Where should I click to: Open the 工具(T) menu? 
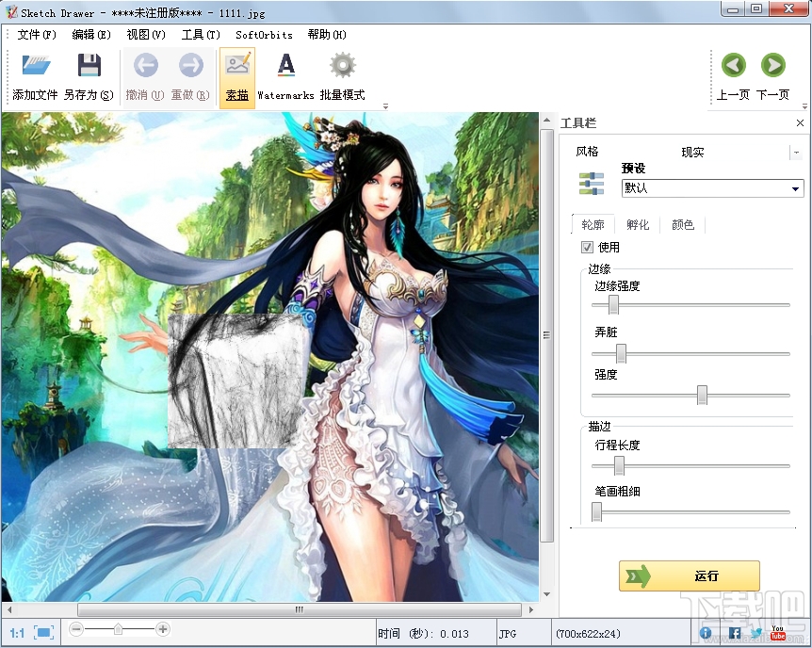pos(201,35)
